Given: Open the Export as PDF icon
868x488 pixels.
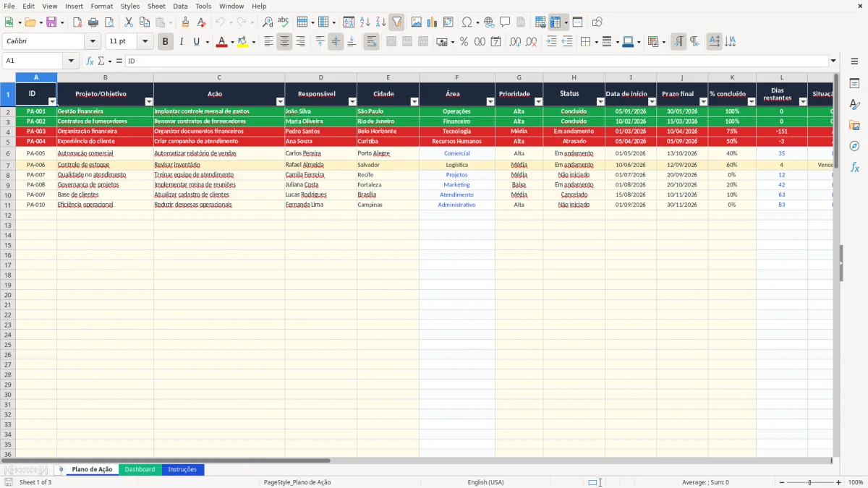Looking at the screenshot, I should (x=77, y=22).
